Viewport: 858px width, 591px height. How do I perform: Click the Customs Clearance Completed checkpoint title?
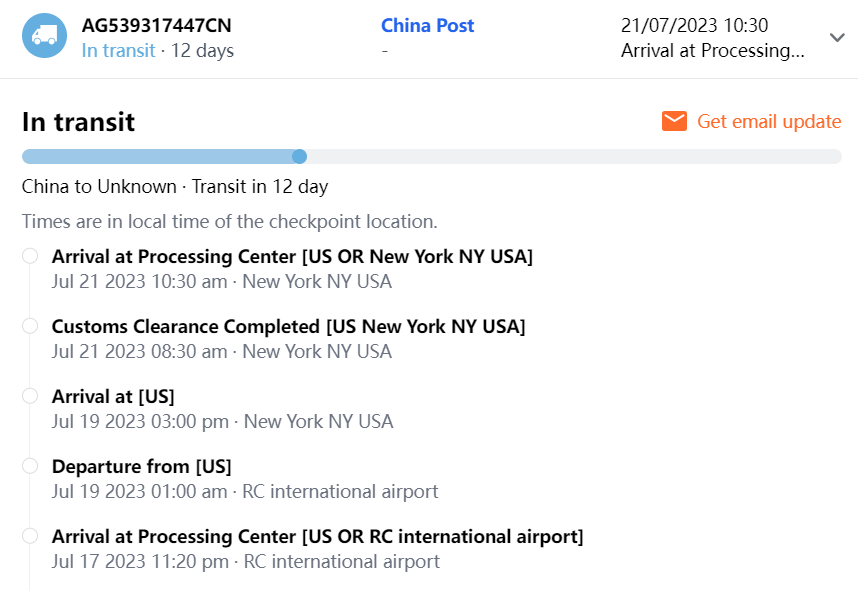288,327
